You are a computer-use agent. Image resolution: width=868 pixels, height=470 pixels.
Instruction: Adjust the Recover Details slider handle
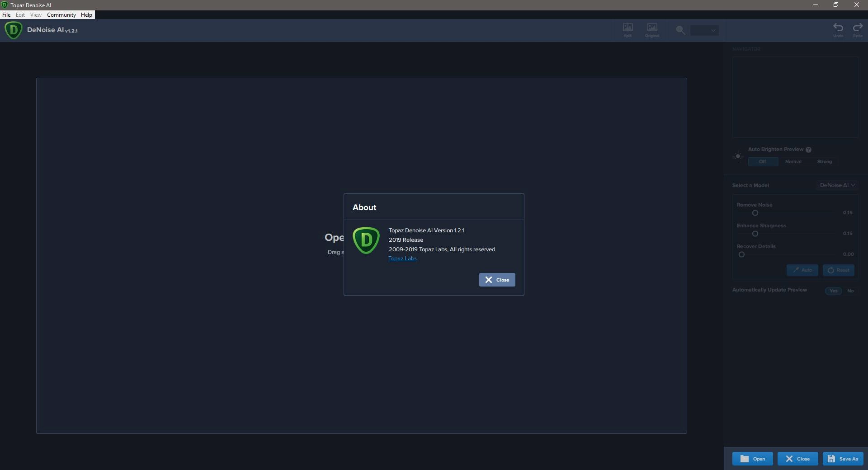741,254
